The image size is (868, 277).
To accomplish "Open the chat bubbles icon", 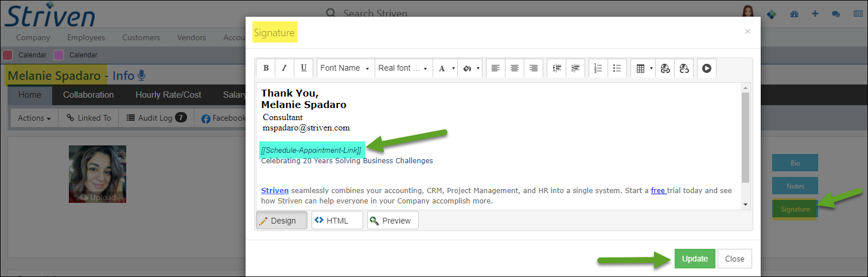I will [x=836, y=14].
